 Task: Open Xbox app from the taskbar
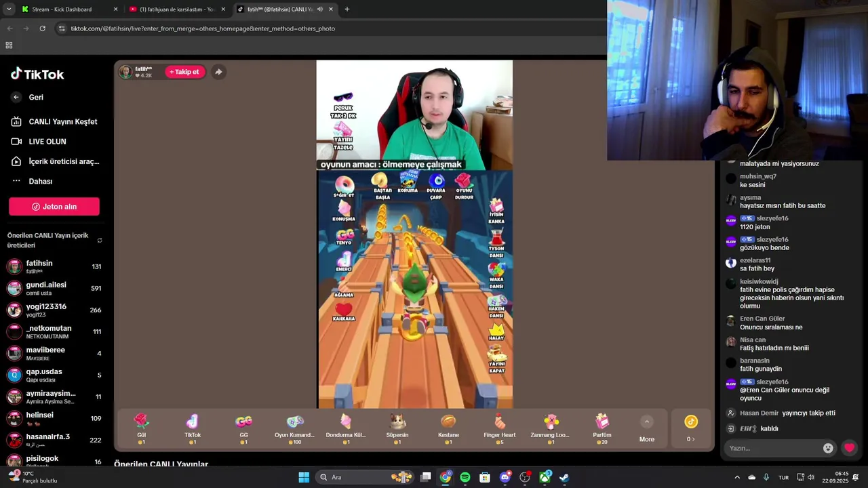(x=545, y=477)
